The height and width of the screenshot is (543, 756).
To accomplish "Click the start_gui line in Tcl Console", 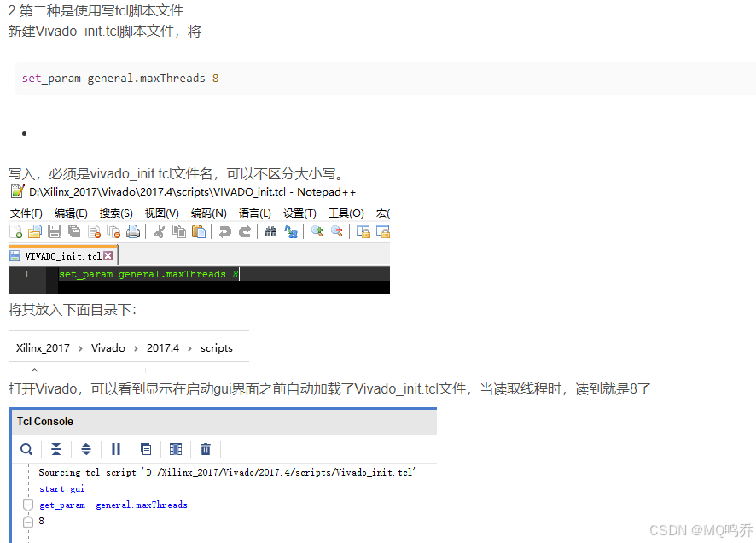I will (x=61, y=488).
